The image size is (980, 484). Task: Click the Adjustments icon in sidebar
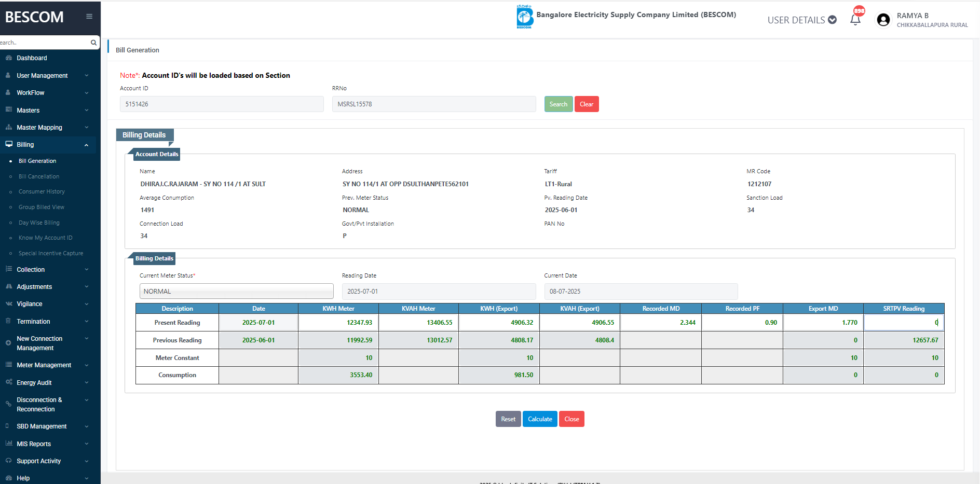point(9,286)
